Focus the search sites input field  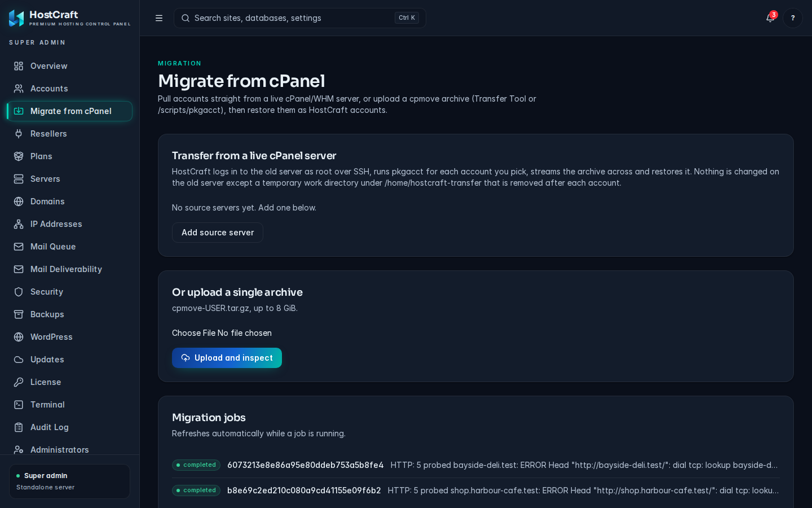point(300,18)
